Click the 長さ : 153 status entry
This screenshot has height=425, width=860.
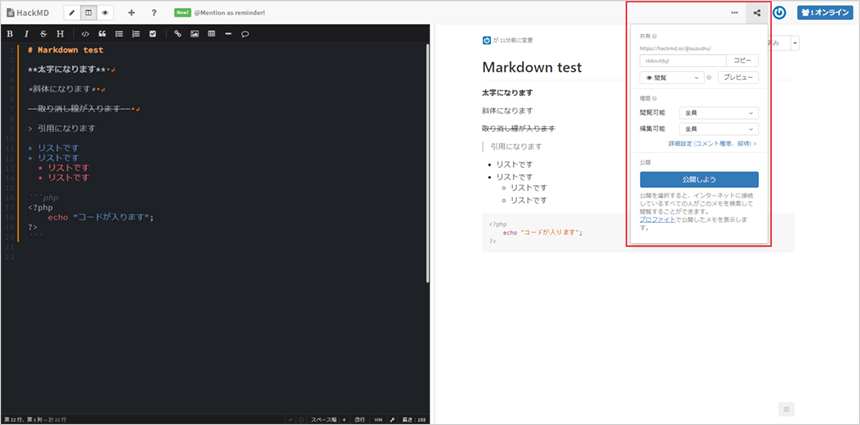[414, 420]
